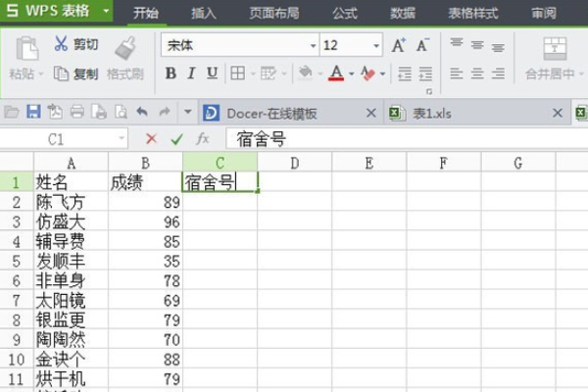The image size is (588, 392).
Task: Decrease font size with smaller A icon
Action: tap(422, 45)
